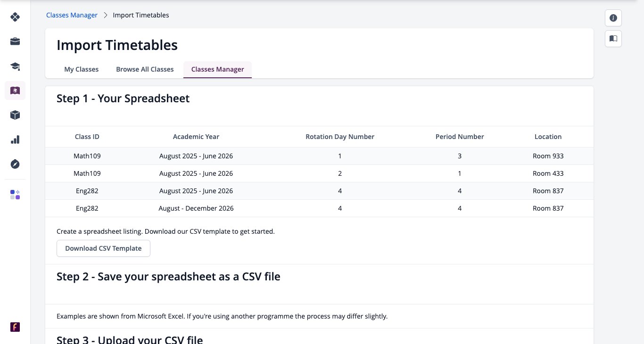Click the Location column header

point(548,137)
